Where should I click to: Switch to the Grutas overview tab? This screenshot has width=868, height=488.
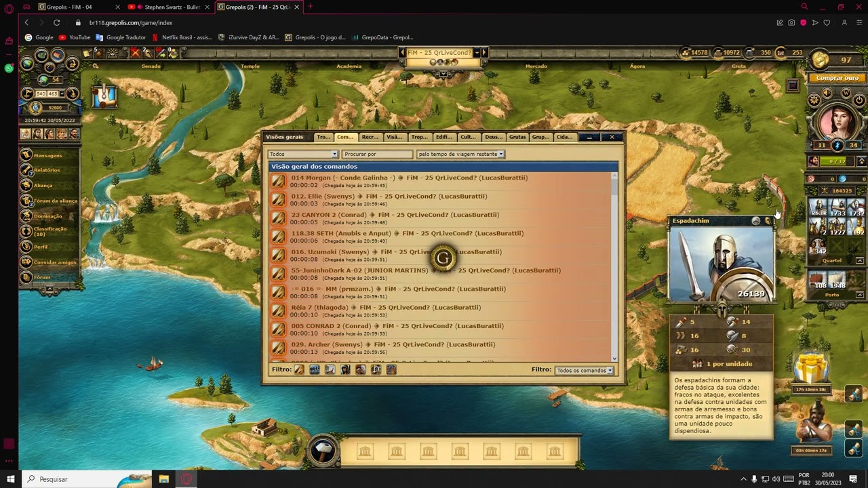coord(517,137)
